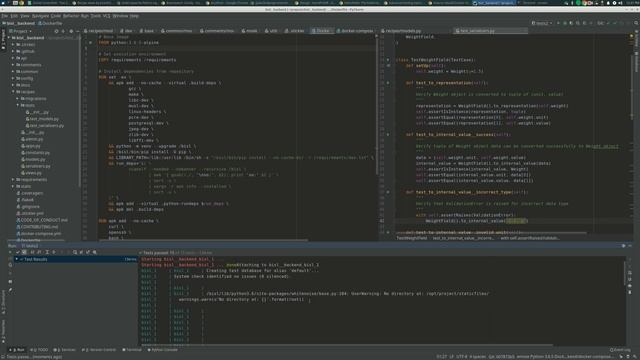
Task: Open the Version Control tool window
Action: (x=99, y=350)
